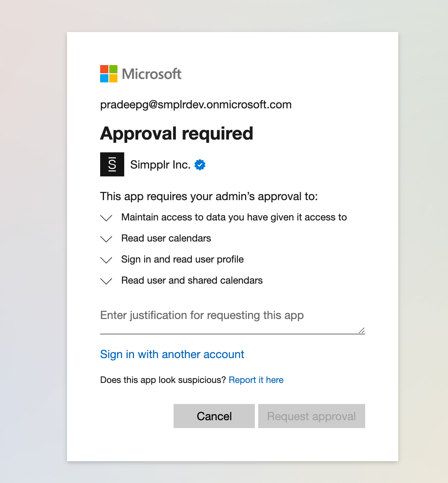Click the signed-in account email address
Viewport: 448px width, 483px height.
click(196, 105)
